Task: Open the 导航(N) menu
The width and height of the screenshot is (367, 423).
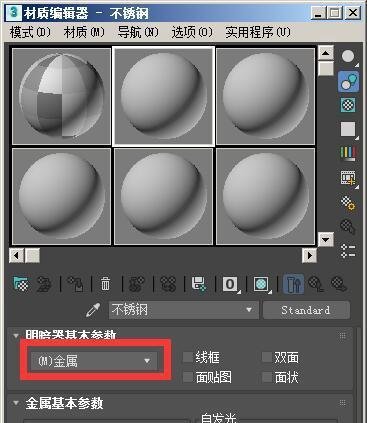Action: [138, 32]
